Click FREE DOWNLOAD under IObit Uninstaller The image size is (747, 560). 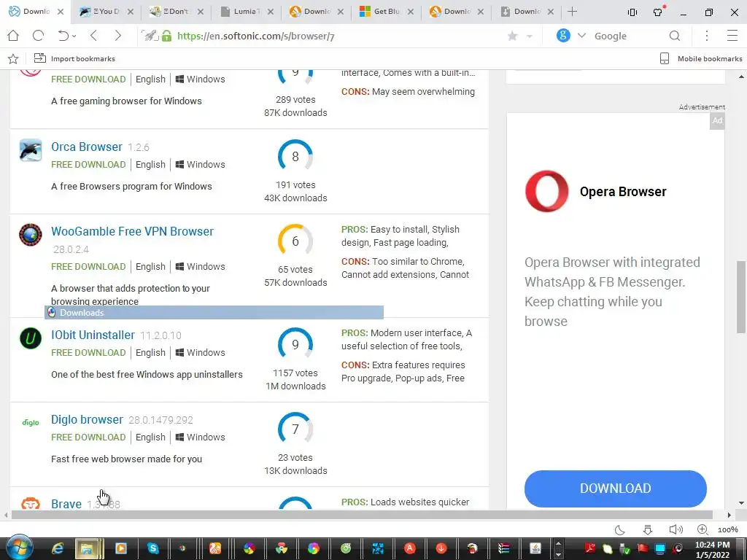click(88, 352)
